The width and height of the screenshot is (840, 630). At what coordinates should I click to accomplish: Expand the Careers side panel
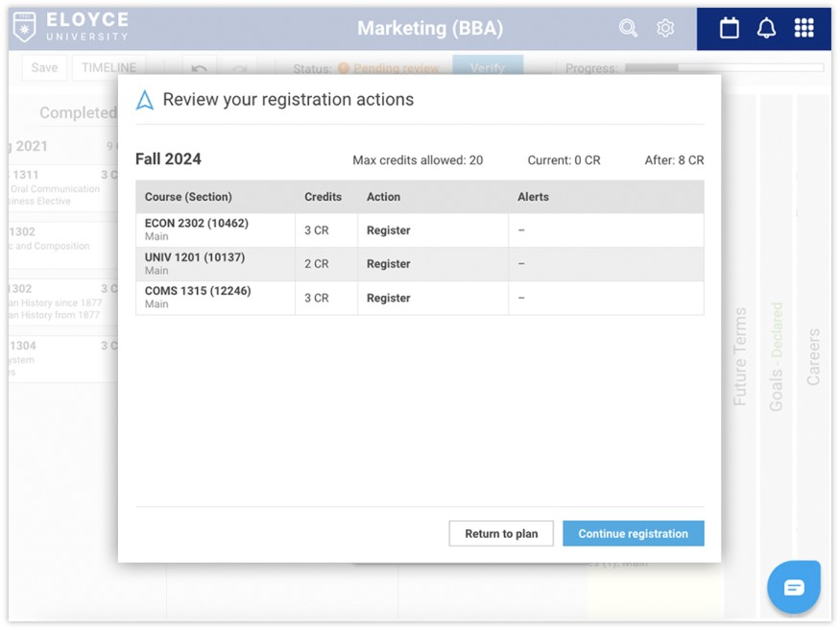(x=813, y=355)
